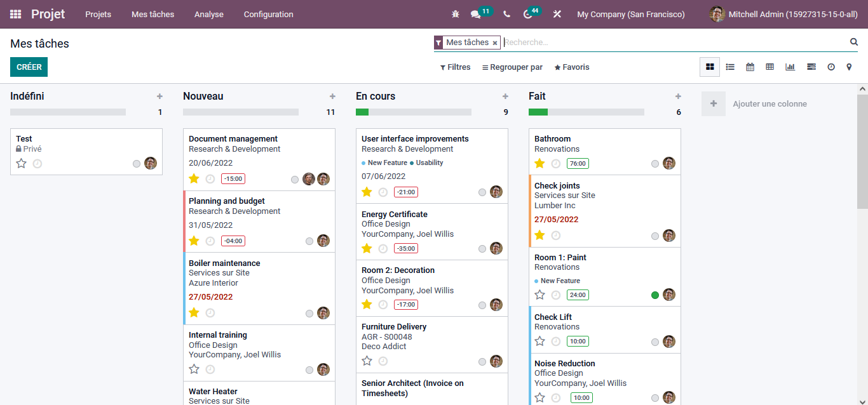The width and height of the screenshot is (868, 405).
Task: Unstar the Planning and budget task
Action: (194, 241)
